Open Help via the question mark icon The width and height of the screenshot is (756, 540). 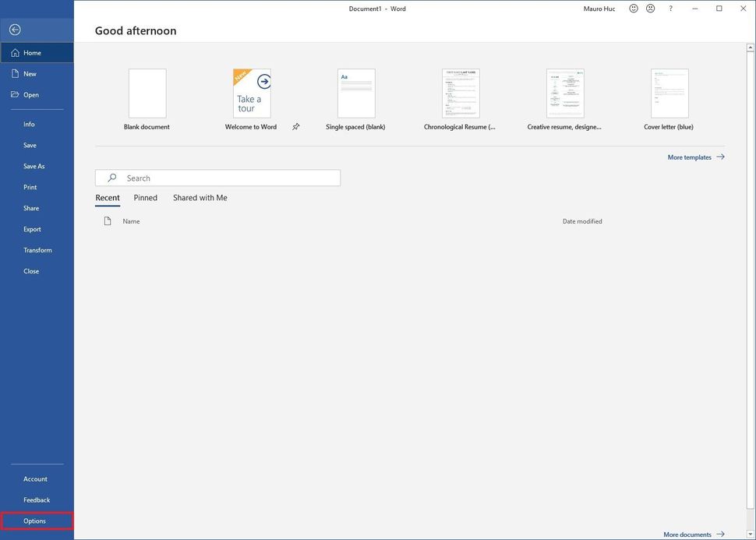[x=669, y=7]
